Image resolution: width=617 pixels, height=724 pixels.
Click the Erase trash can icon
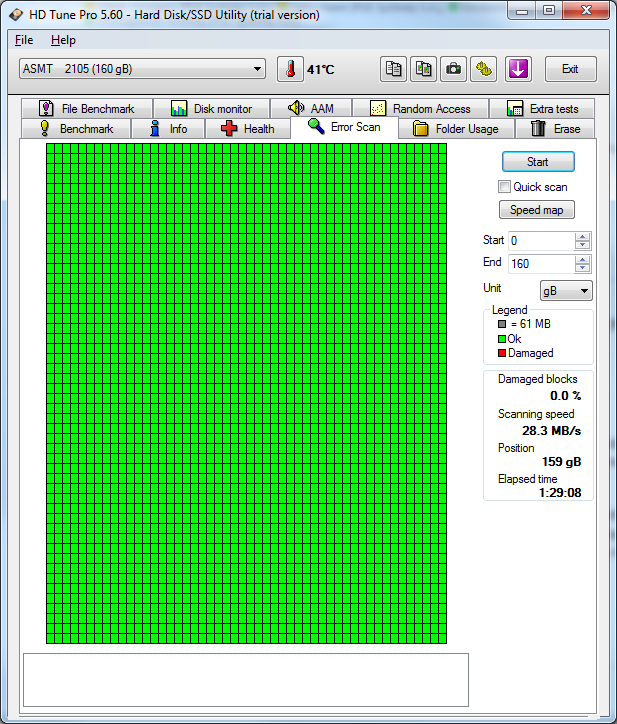(x=538, y=128)
